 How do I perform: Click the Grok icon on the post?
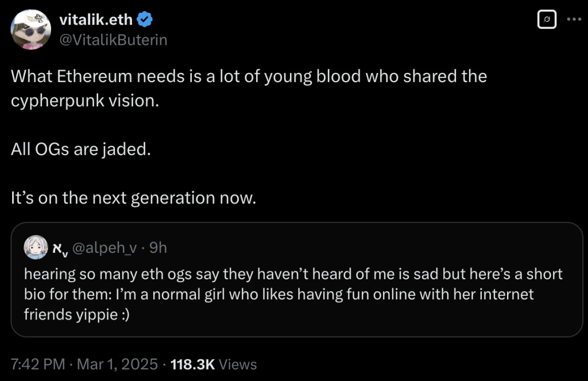[546, 20]
